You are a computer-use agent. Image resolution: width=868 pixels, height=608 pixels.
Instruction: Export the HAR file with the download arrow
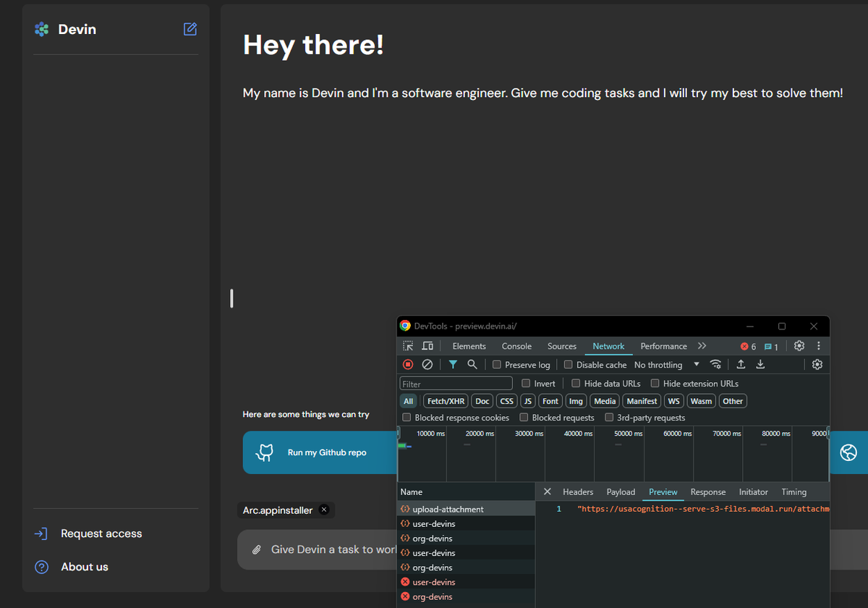pos(760,365)
